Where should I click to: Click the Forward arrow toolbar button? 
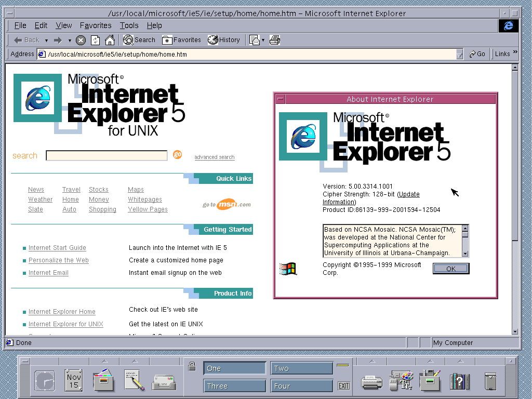pos(58,40)
